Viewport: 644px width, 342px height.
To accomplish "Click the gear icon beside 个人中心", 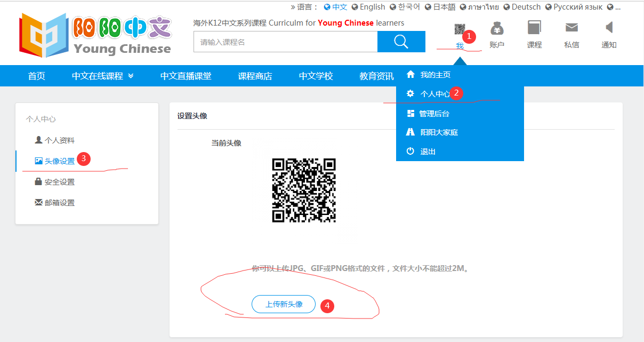I will pos(410,93).
